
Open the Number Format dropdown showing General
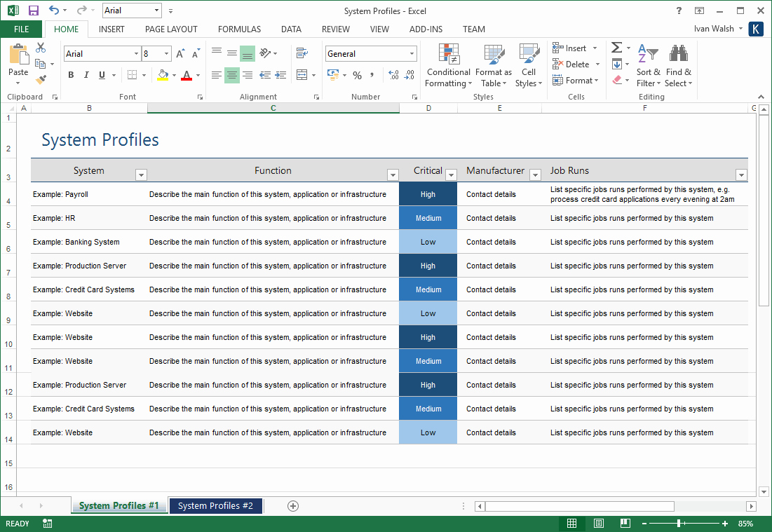(x=413, y=53)
